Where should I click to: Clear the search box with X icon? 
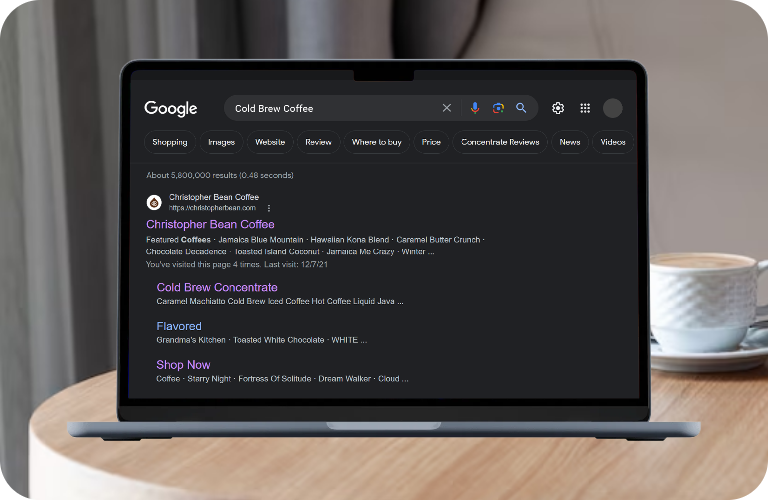pos(447,108)
